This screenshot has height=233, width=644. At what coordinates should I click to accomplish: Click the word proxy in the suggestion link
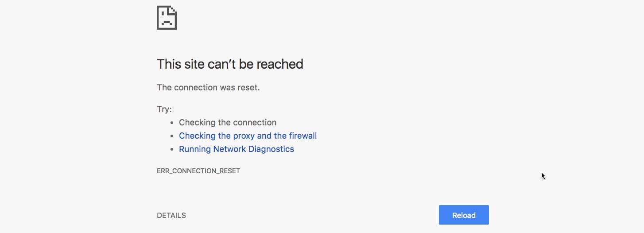[x=244, y=136]
